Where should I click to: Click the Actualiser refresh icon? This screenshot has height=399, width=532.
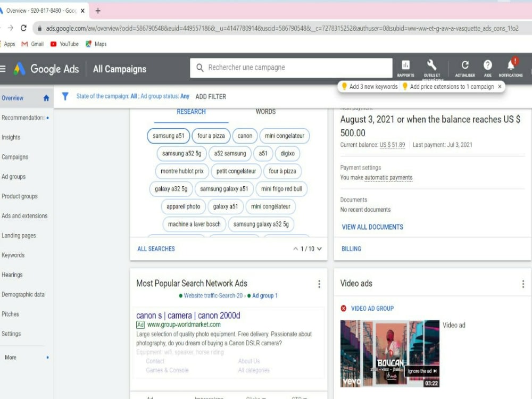465,68
